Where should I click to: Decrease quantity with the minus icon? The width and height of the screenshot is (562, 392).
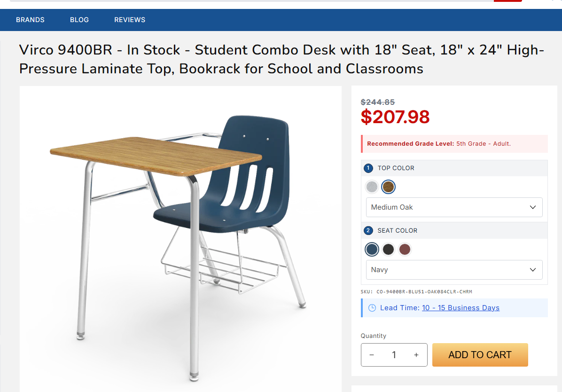(372, 355)
